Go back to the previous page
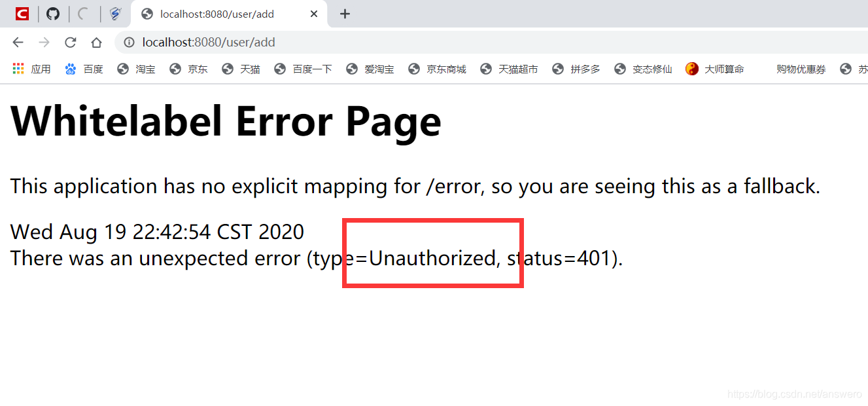This screenshot has width=868, height=406. pos(18,43)
